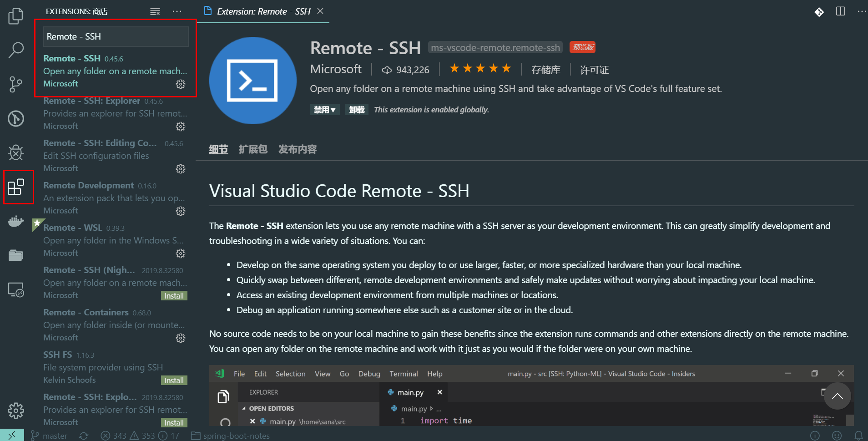This screenshot has height=441, width=868.
Task: Open the Search view in the Activity Bar
Action: [16, 50]
